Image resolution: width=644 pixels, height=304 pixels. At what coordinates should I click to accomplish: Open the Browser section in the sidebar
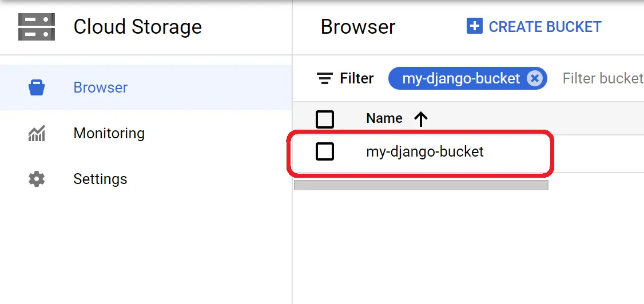point(101,88)
